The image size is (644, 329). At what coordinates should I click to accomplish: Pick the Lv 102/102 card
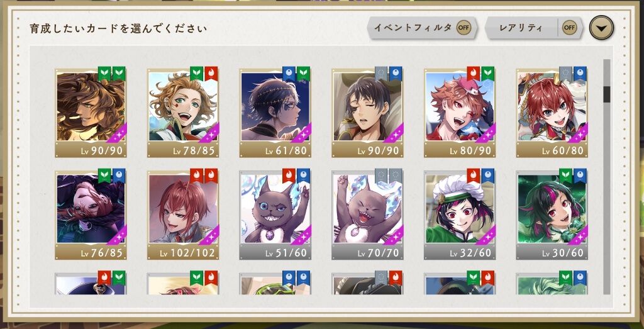tap(183, 215)
